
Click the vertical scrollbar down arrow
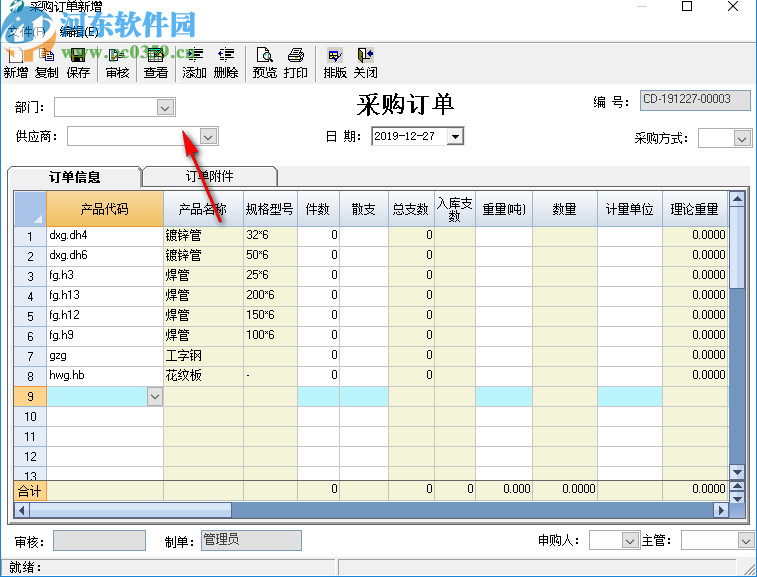tap(737, 472)
